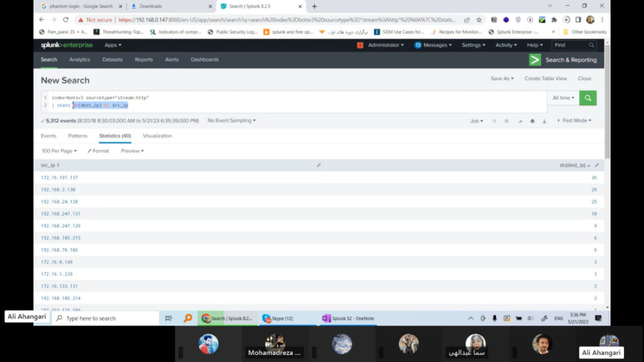This screenshot has width=644, height=362.
Task: Open Reports in the navigation bar
Action: click(144, 59)
